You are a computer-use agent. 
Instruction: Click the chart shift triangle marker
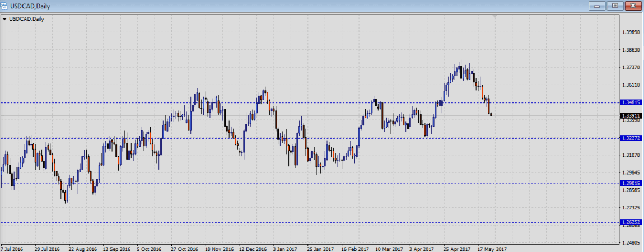coord(494,16)
